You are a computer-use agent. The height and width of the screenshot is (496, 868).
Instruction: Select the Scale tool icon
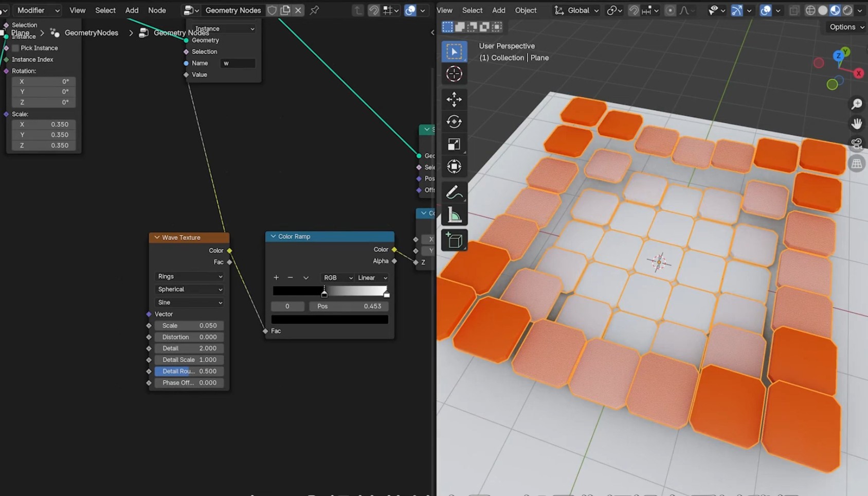tap(454, 144)
